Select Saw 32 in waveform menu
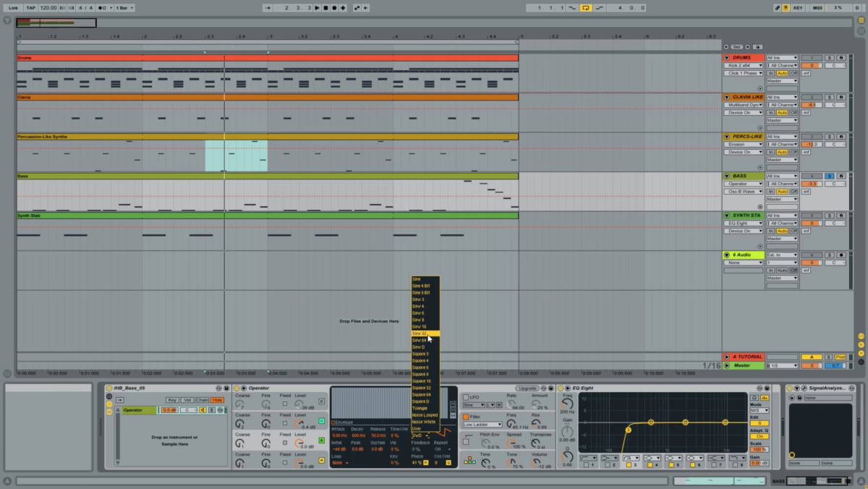The height and width of the screenshot is (489, 868). point(425,333)
